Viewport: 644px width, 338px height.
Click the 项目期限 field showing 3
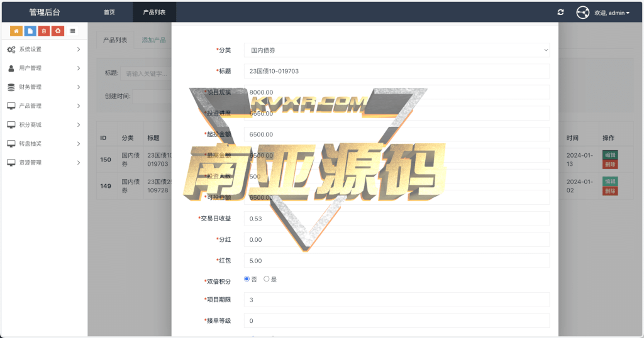click(x=397, y=300)
